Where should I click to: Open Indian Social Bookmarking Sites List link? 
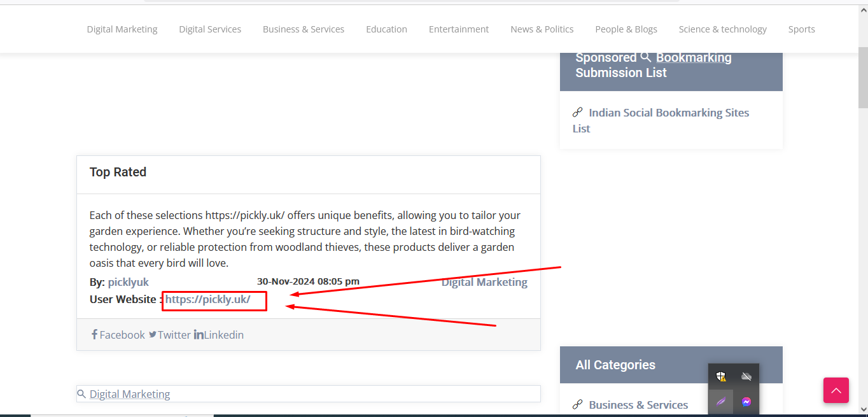coord(661,120)
